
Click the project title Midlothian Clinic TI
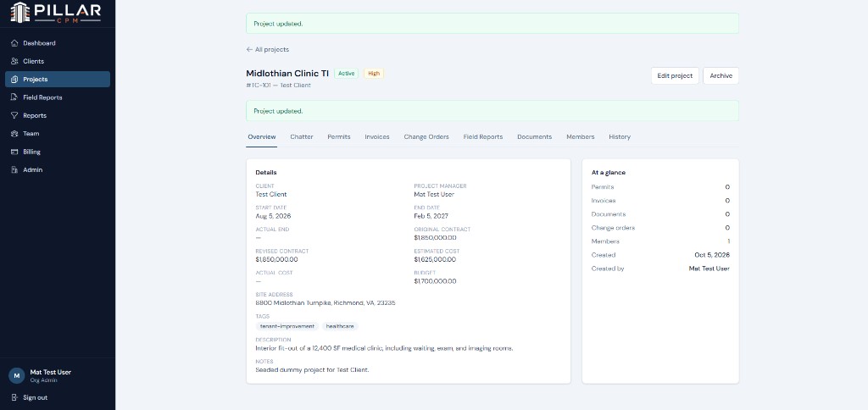(x=287, y=74)
